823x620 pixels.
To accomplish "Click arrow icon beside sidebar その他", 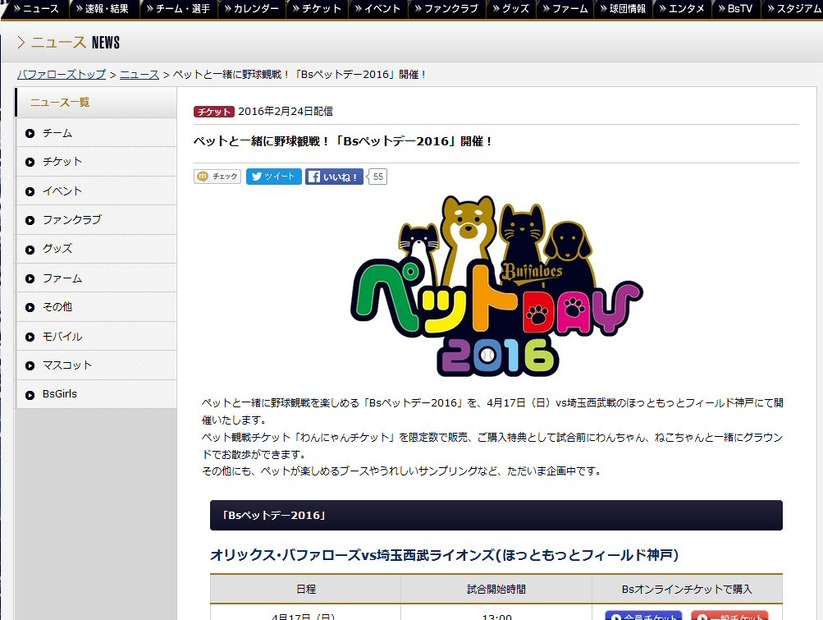I will [30, 308].
